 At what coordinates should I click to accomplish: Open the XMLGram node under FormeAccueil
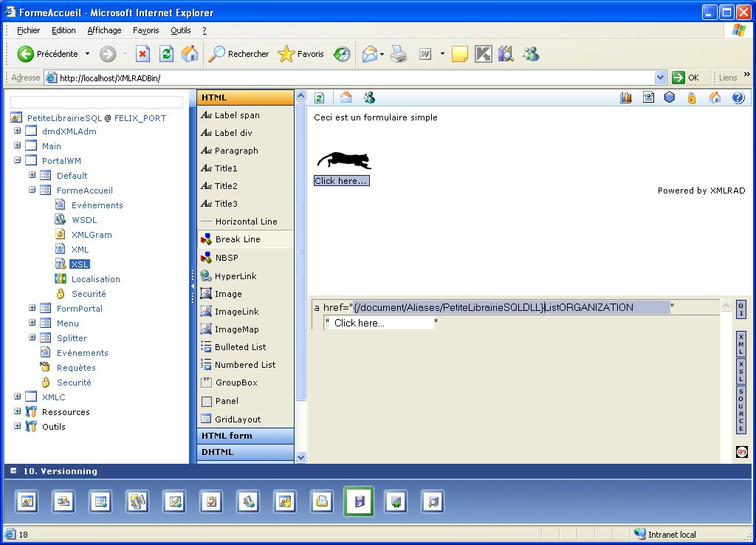[x=92, y=235]
